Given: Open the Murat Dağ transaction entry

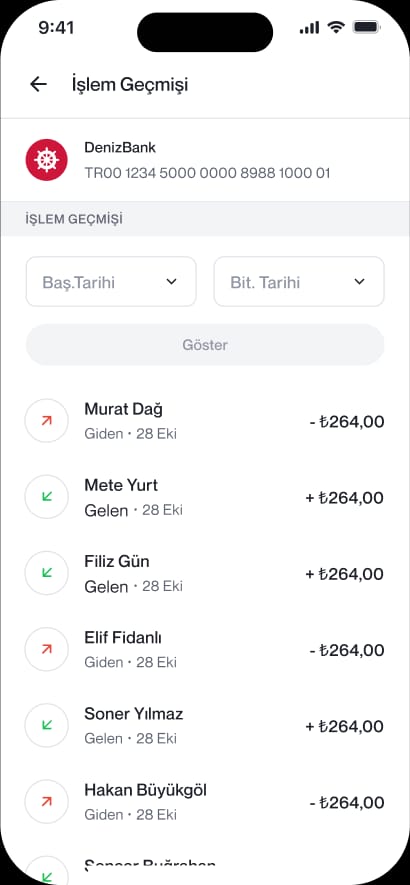Looking at the screenshot, I should pyautogui.click(x=205, y=420).
